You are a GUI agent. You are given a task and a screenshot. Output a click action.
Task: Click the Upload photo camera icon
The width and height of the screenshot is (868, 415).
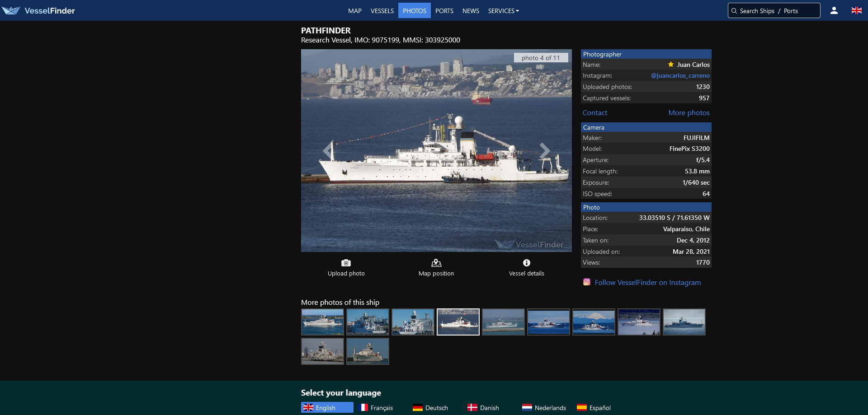346,263
